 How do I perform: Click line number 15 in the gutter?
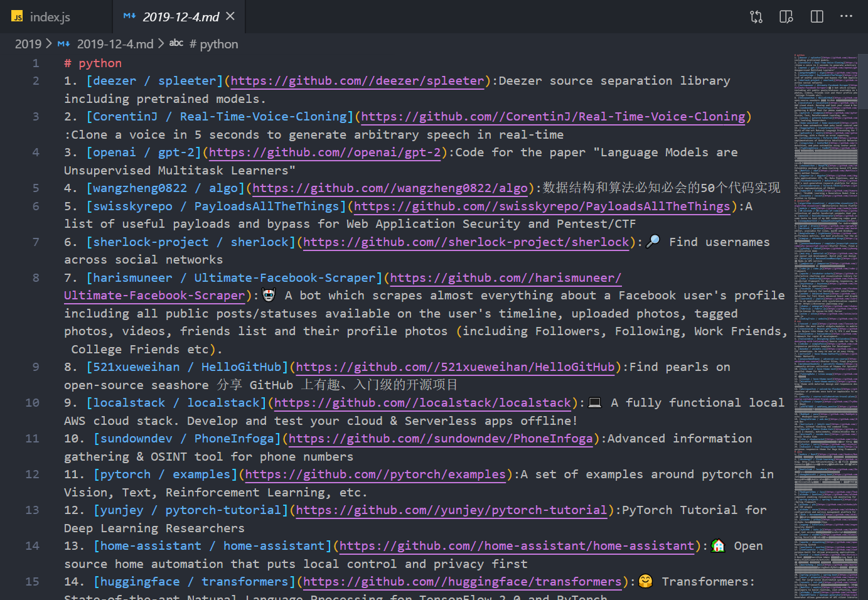click(33, 582)
